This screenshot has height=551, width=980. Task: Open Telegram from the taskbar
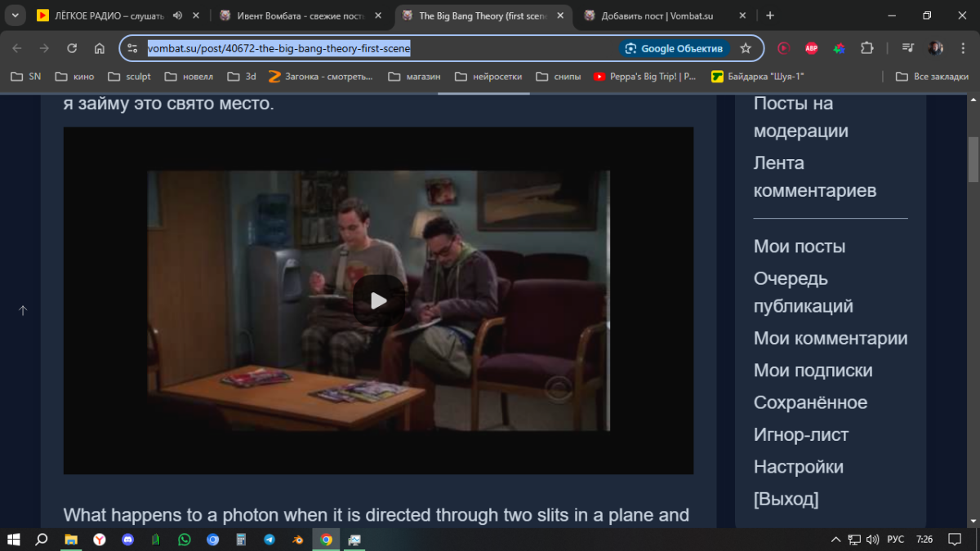click(x=269, y=540)
